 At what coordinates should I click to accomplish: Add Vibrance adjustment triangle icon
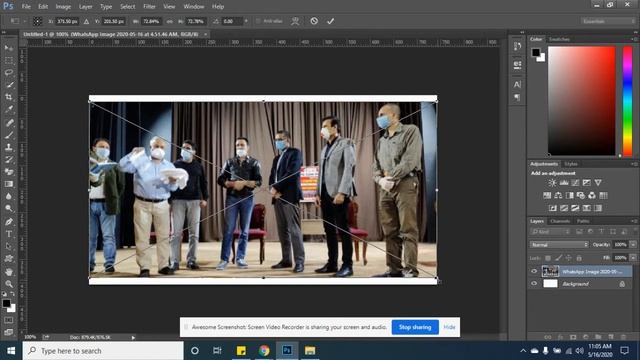[598, 183]
